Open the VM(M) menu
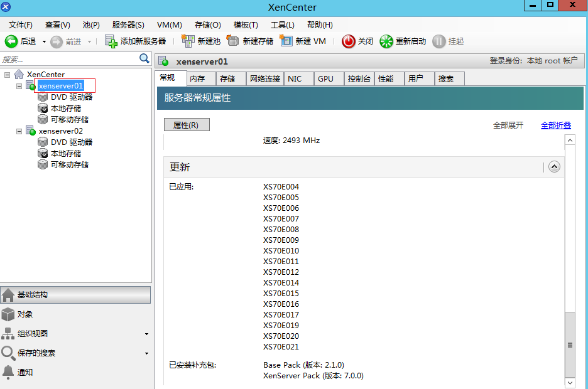The image size is (588, 389). pyautogui.click(x=170, y=25)
